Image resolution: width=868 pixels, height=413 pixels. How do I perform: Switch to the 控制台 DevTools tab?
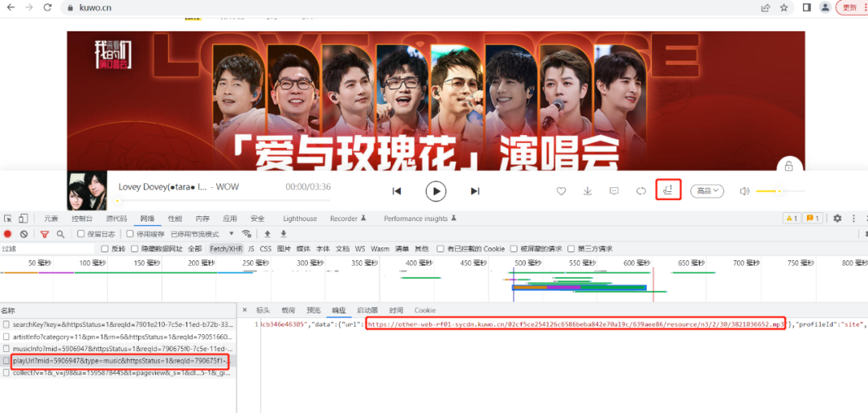[83, 219]
